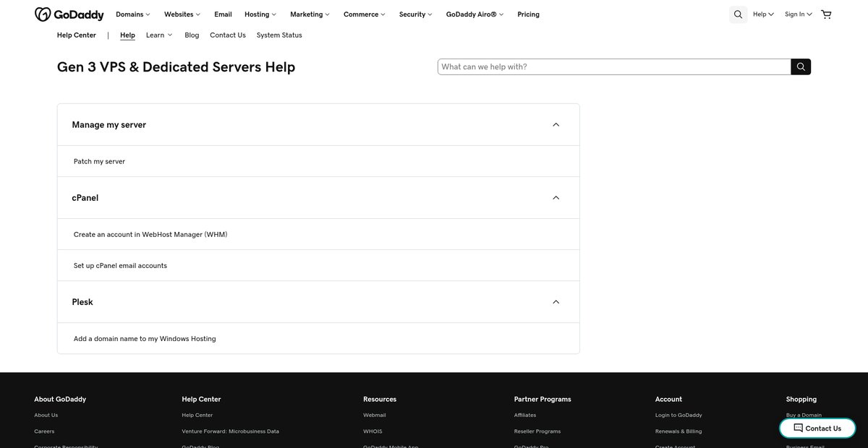Screen dimensions: 868x448
Task: Open Contact Us in subnav
Action: pos(228,35)
